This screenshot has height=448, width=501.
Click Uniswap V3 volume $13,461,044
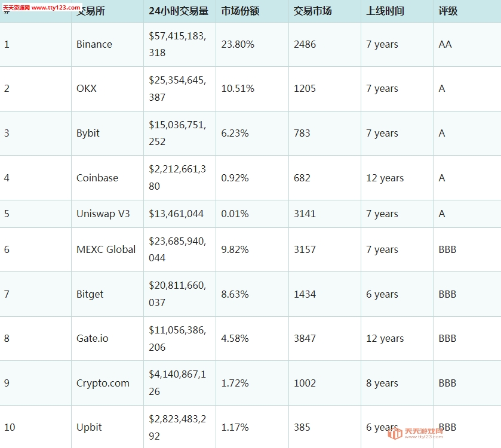176,214
